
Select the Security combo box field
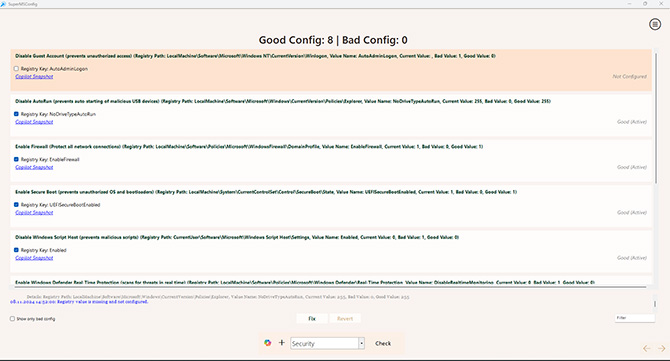point(327,343)
